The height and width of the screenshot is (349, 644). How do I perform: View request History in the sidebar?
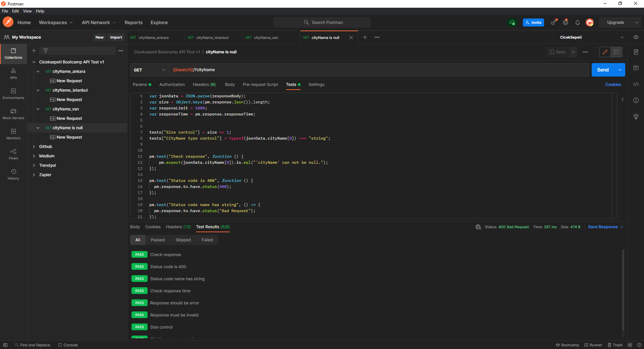coord(13,174)
